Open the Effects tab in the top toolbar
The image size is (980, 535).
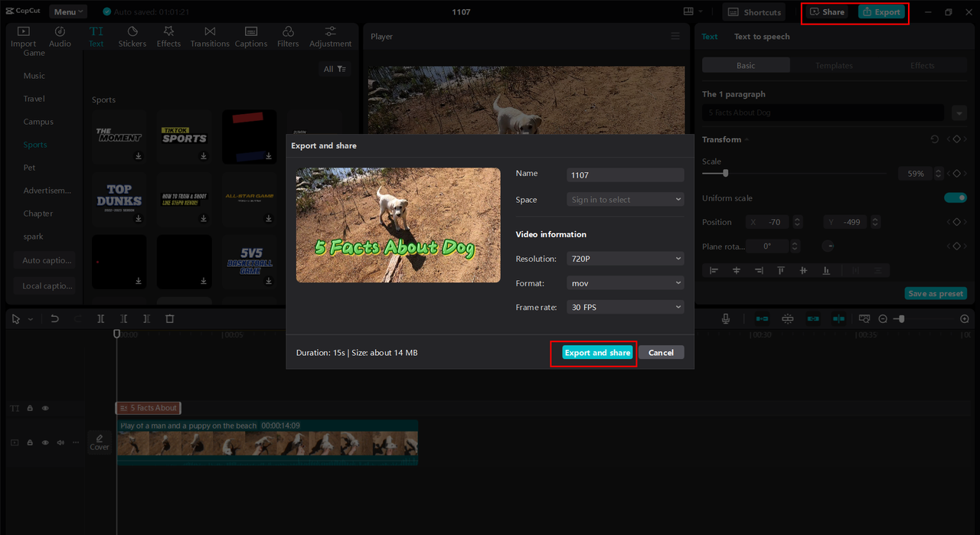(168, 37)
